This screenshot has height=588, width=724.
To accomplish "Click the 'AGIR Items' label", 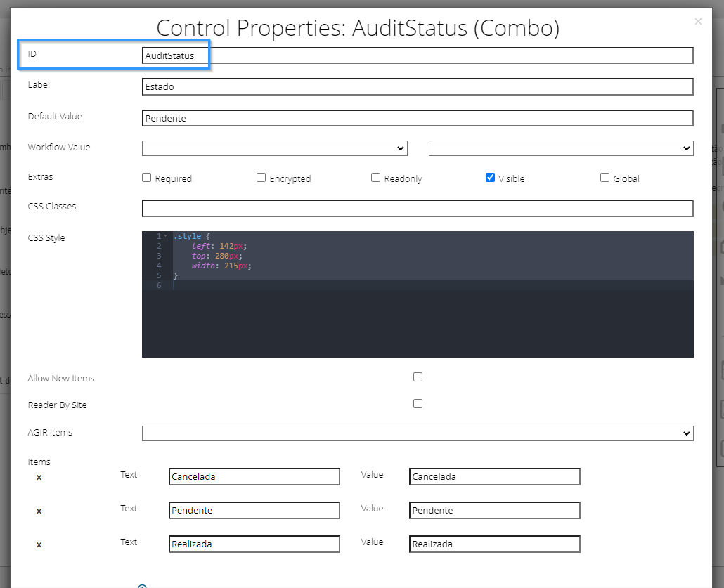I will point(50,433).
